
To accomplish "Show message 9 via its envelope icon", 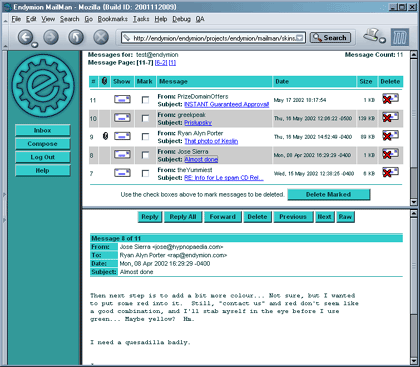I will point(122,136).
